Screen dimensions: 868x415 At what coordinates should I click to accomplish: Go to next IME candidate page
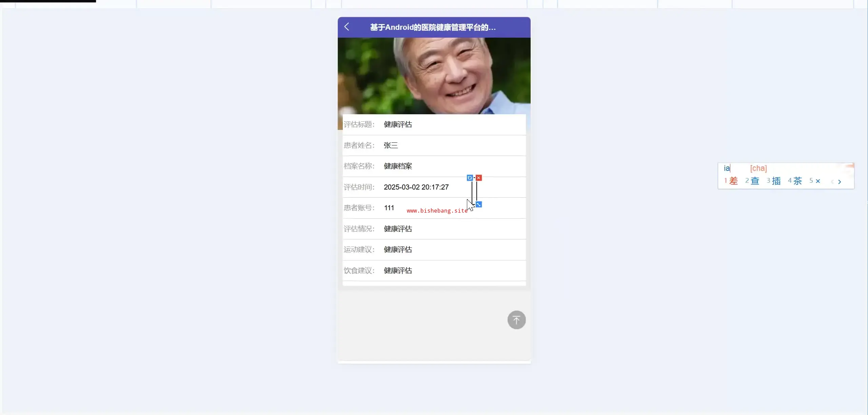(840, 182)
